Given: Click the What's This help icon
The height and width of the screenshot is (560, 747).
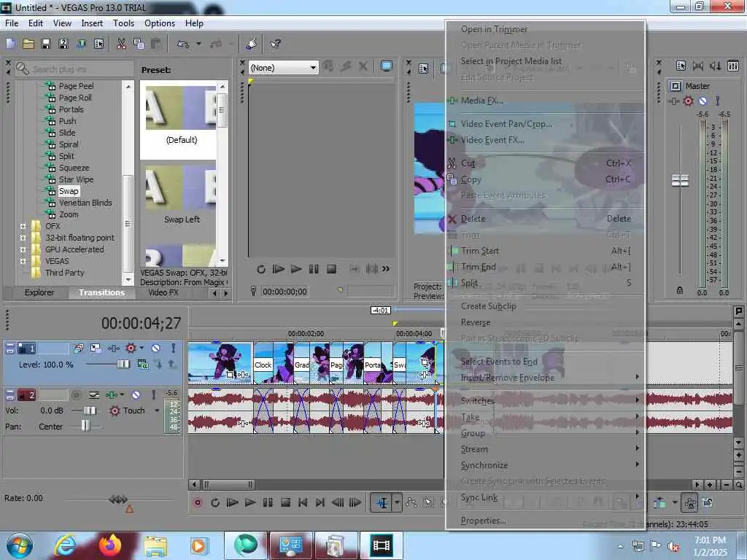Looking at the screenshot, I should [275, 44].
